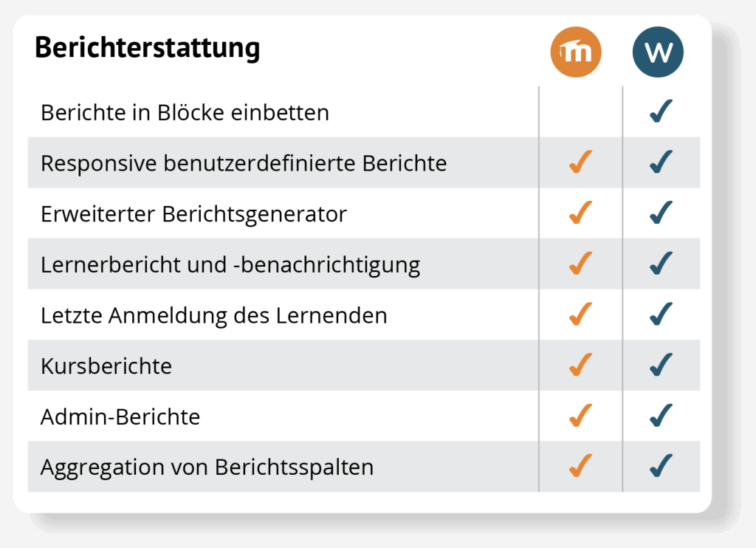Click orange checkmark in Kursberichte row
This screenshot has width=756, height=548.
[x=581, y=365]
